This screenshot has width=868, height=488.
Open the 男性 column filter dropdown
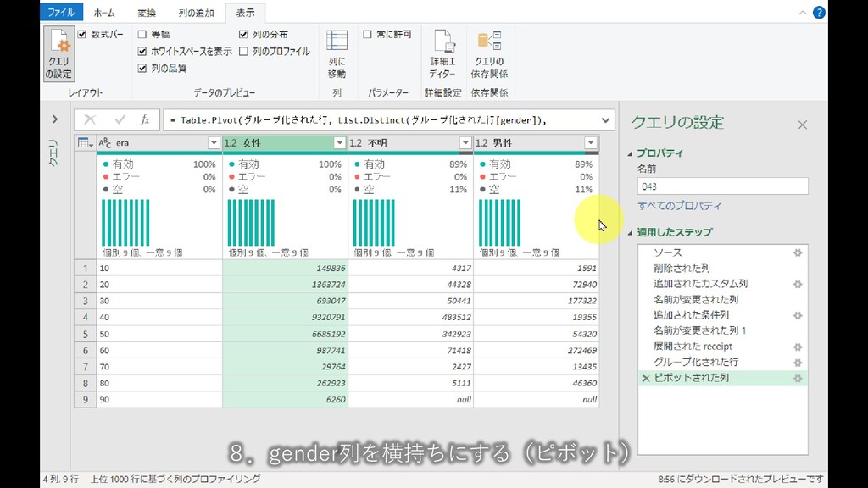(x=591, y=142)
